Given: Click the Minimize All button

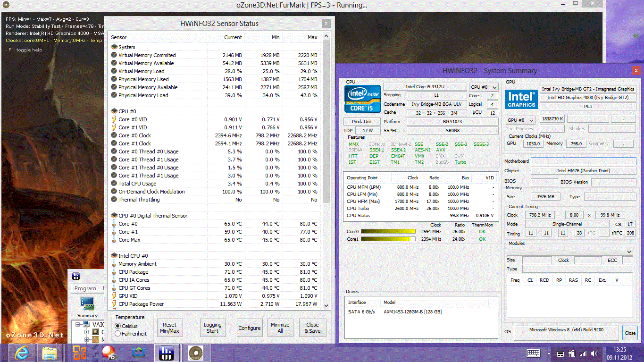Looking at the screenshot, I should [280, 328].
